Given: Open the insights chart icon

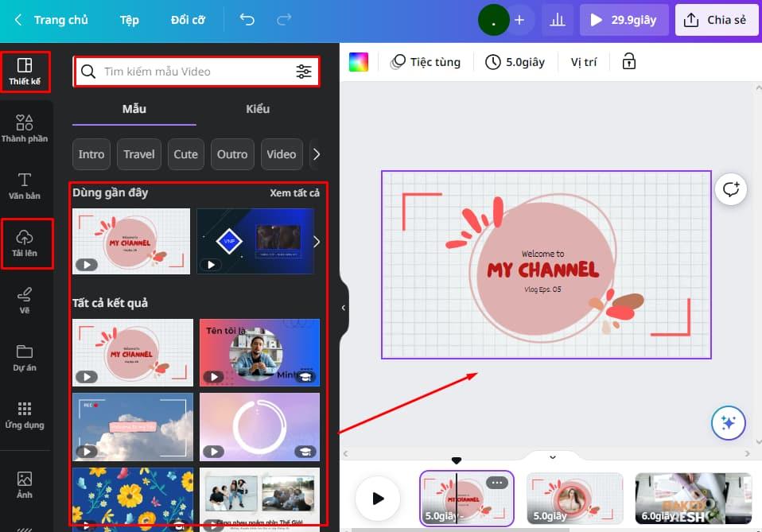Looking at the screenshot, I should 557,20.
